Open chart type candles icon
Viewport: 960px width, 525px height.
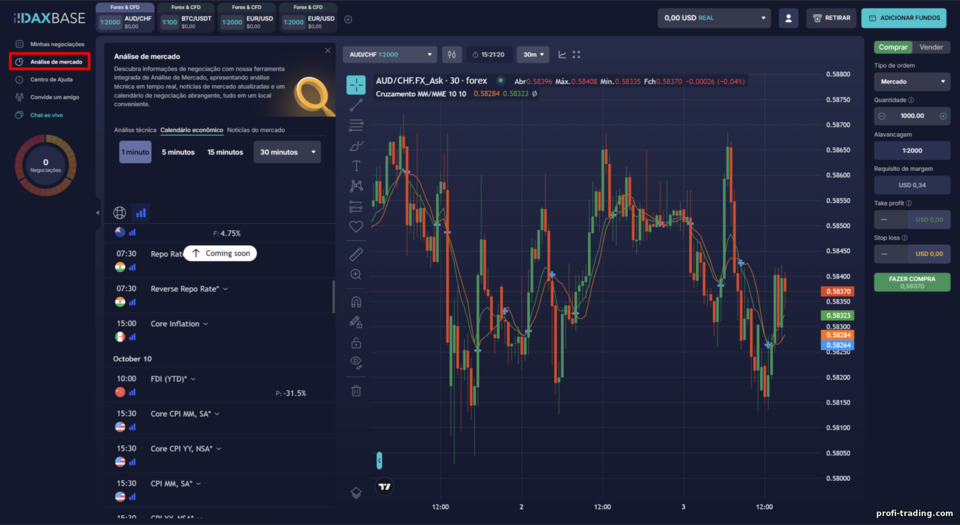(452, 54)
